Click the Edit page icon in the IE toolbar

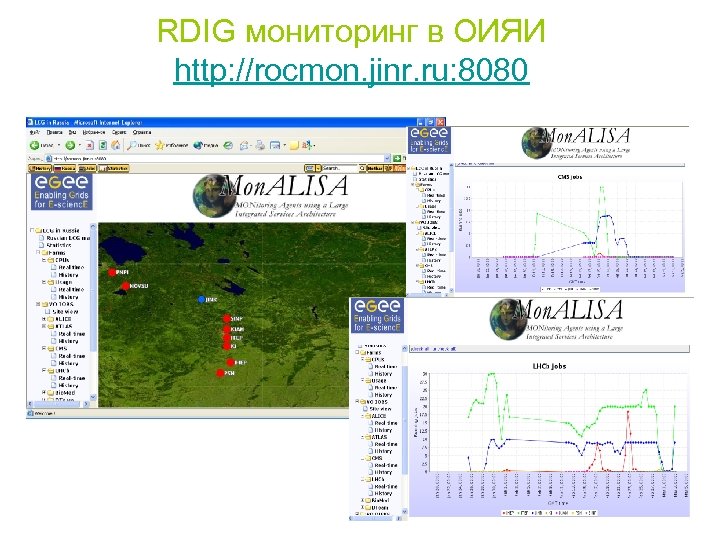click(x=275, y=145)
